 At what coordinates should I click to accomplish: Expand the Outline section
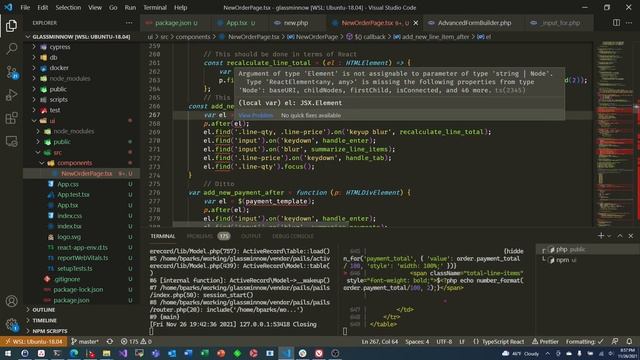[44, 310]
